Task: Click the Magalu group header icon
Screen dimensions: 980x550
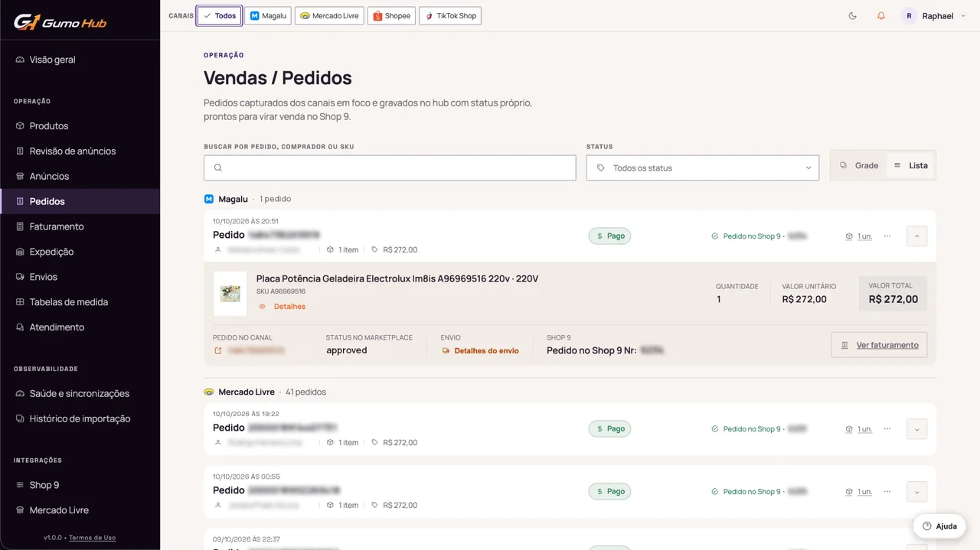Action: pyautogui.click(x=208, y=199)
